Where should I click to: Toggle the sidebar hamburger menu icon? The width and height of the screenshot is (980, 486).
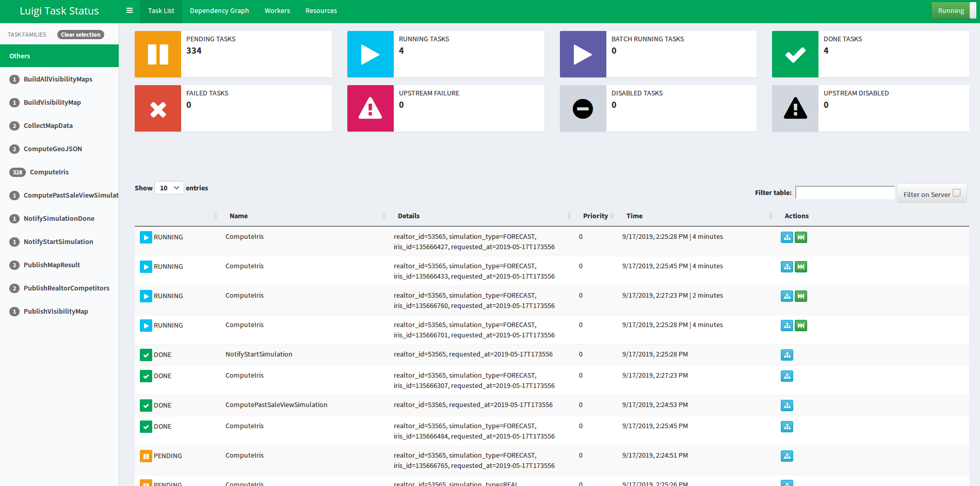(x=130, y=11)
